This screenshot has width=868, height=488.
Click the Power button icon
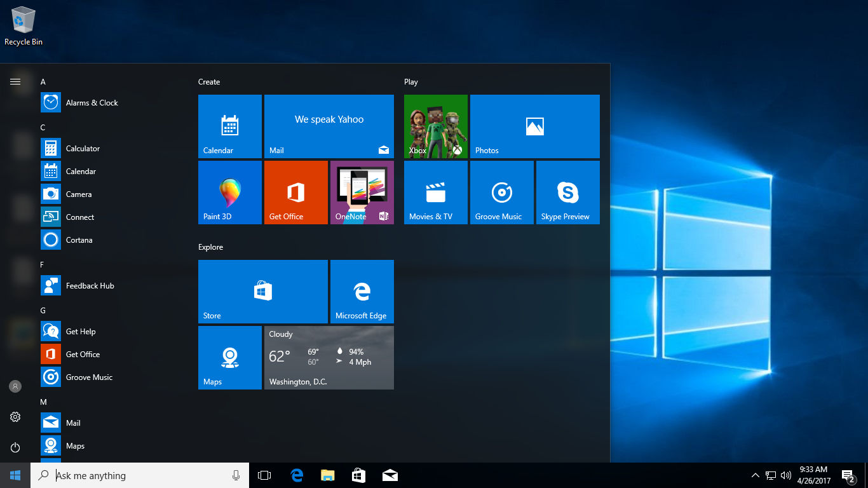tap(15, 447)
